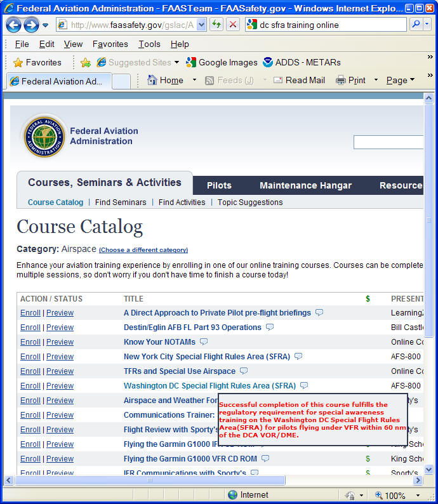Click the zoom 100% magnifier icon
Screen dimensions: 438x504
click(379, 495)
